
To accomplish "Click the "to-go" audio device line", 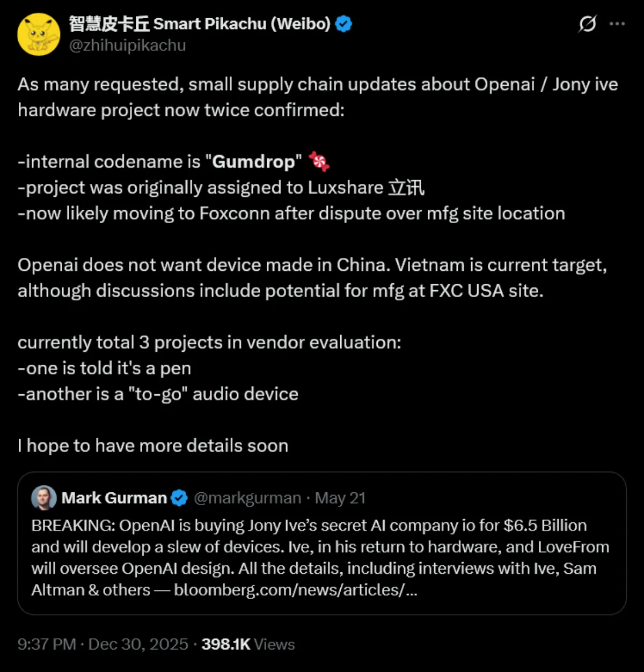I will pos(158,394).
